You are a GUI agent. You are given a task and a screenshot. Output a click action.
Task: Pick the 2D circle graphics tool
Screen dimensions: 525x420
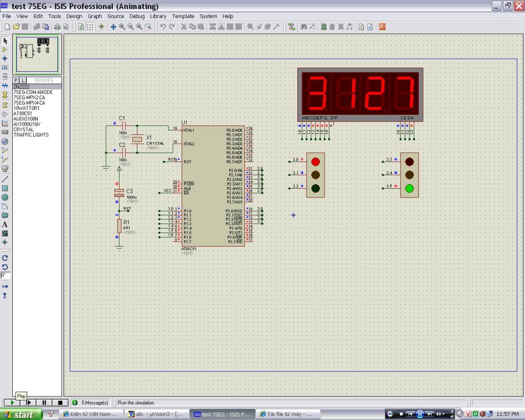[x=5, y=197]
